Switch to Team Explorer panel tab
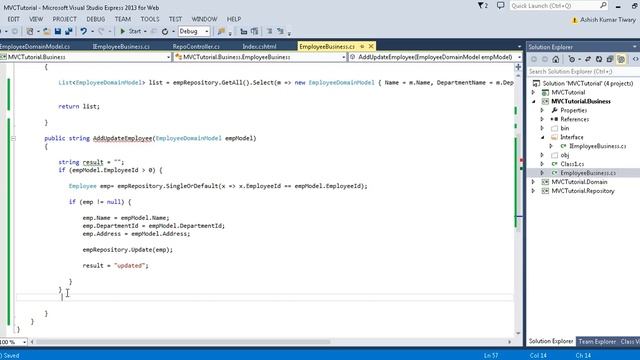Image resolution: width=640 pixels, height=360 pixels. pos(597,341)
